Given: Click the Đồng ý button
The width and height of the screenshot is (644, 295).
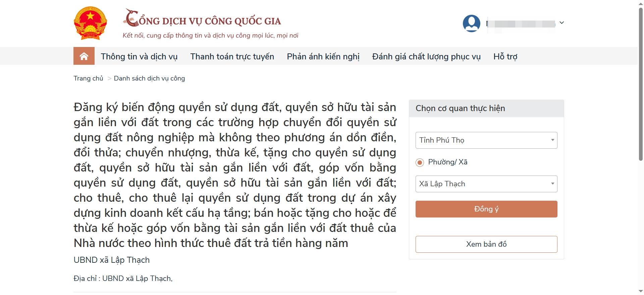Looking at the screenshot, I should (x=486, y=209).
